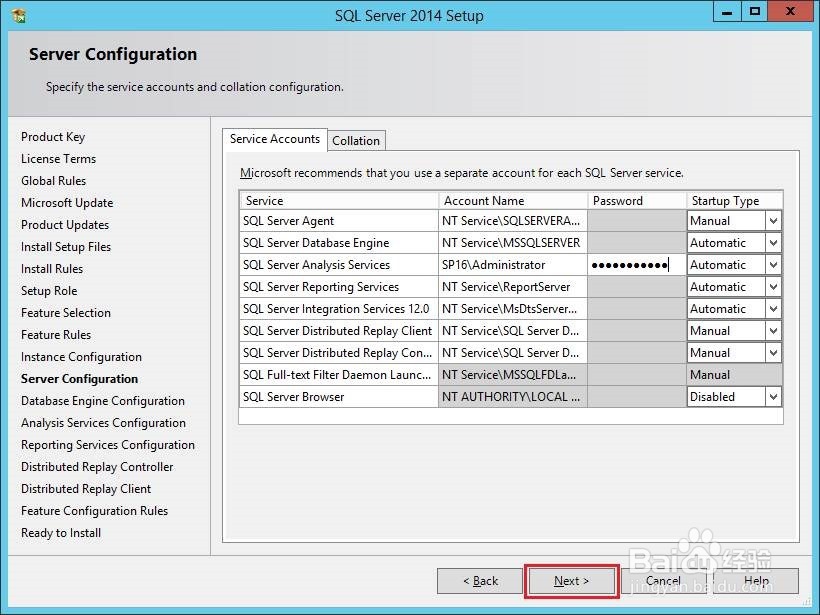Maximize the SQL Server 2014 Setup window
The image size is (820, 615).
click(755, 12)
